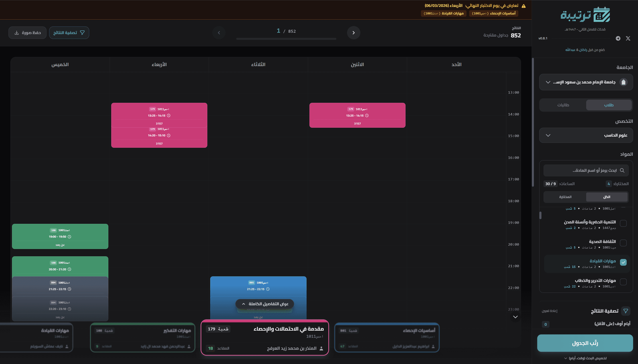
Task: Show المختارة selected courses tab
Action: (x=565, y=197)
